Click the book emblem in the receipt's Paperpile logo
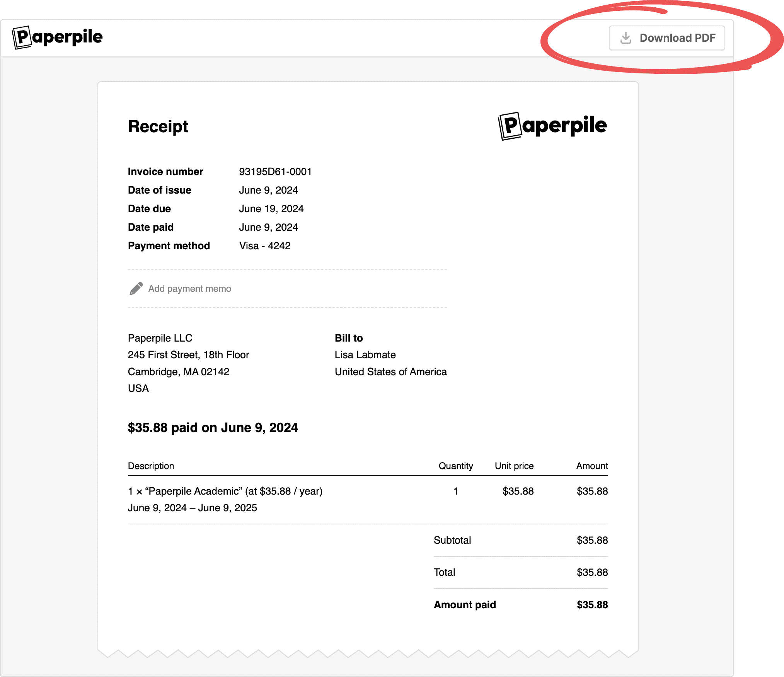The width and height of the screenshot is (784, 677). click(510, 126)
